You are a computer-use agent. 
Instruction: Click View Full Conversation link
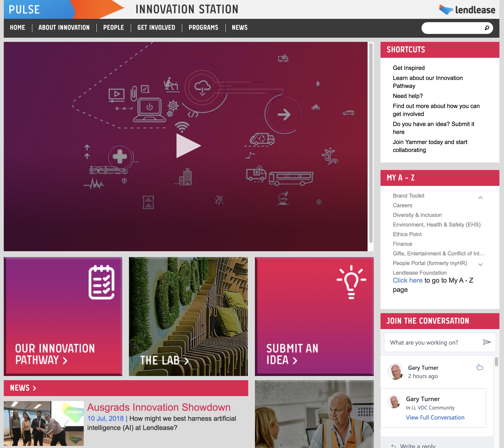point(435,417)
